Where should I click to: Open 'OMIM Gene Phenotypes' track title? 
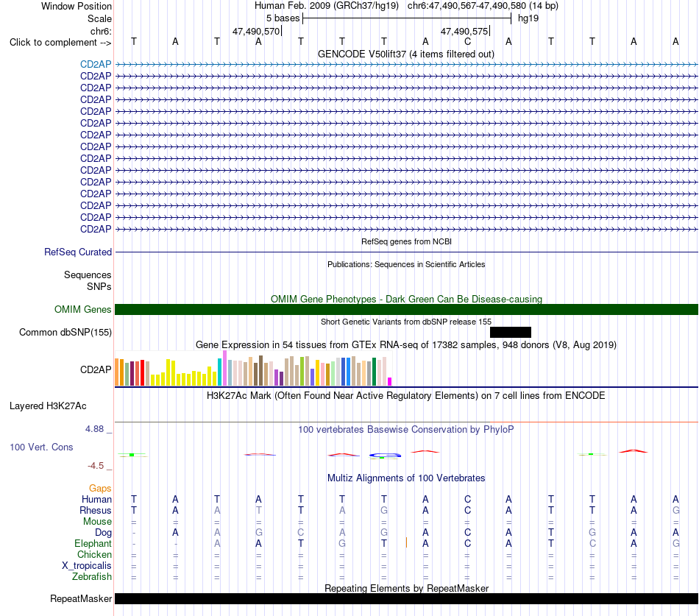[x=406, y=299]
